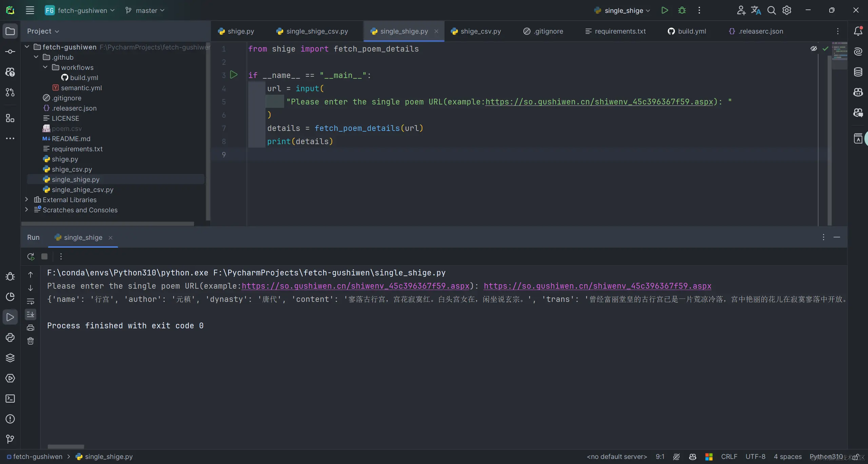Screen dimensions: 868x464
Task: Open the Database tool window icon
Action: pyautogui.click(x=858, y=72)
